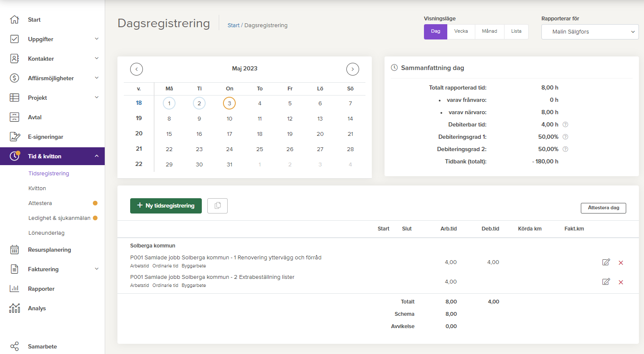Click help icon beside Debiteringsgrad 2
This screenshot has width=644, height=354.
565,149
